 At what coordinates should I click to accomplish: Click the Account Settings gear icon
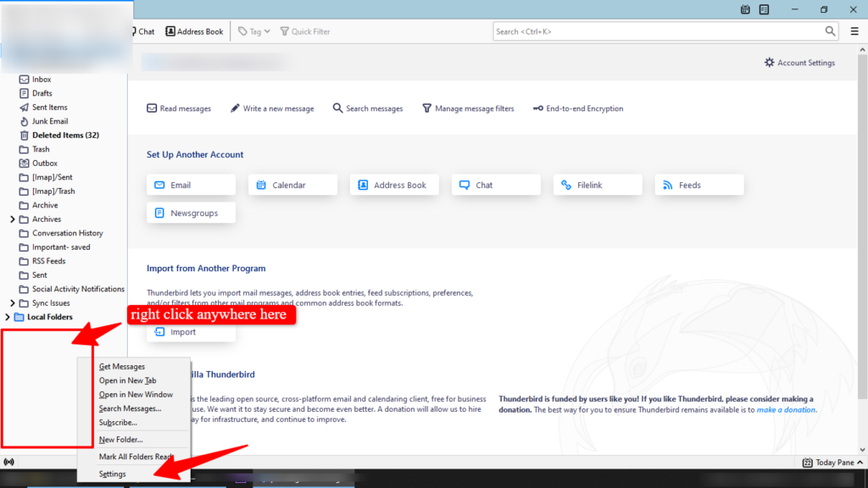point(770,62)
